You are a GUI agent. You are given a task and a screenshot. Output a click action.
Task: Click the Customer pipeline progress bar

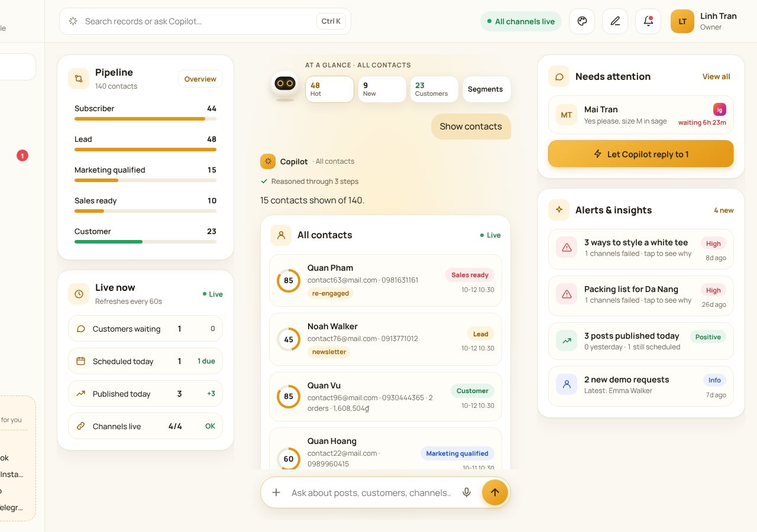(x=145, y=242)
